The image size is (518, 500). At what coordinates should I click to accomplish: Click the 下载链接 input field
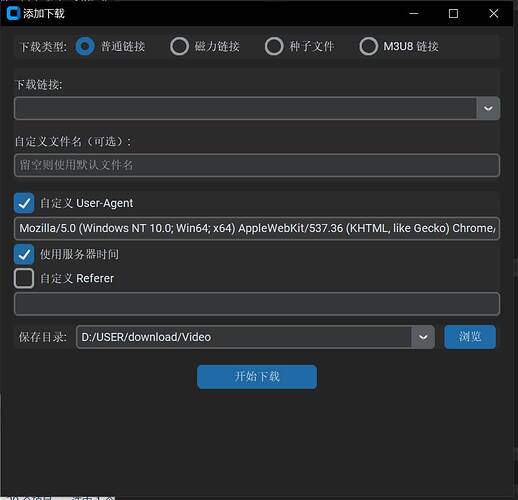pyautogui.click(x=245, y=108)
